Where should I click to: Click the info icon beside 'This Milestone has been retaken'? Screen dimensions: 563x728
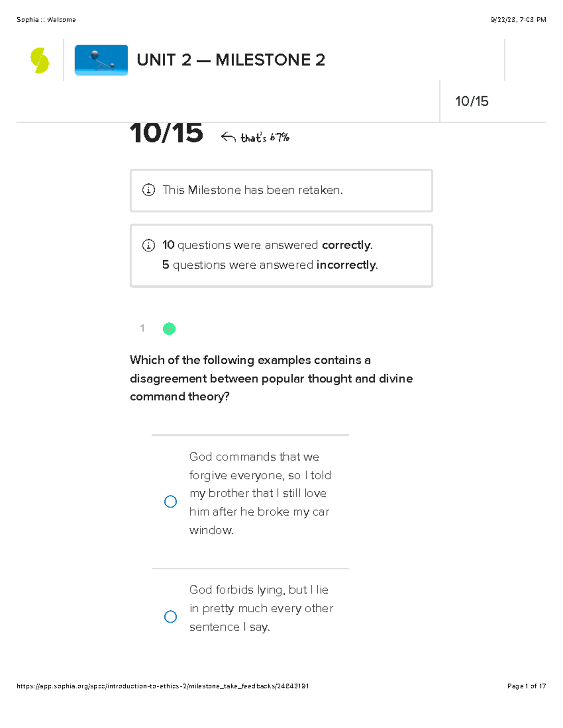(x=148, y=190)
